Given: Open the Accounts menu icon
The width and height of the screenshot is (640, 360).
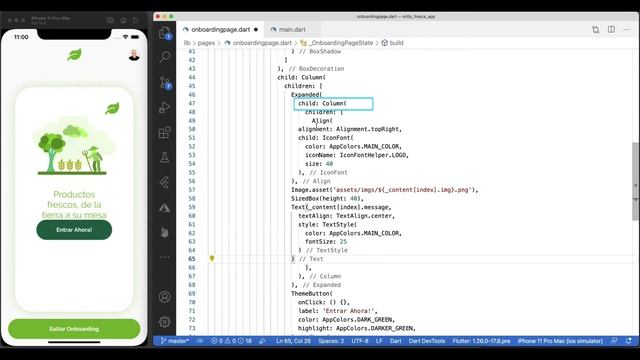Looking at the screenshot, I should (x=164, y=297).
